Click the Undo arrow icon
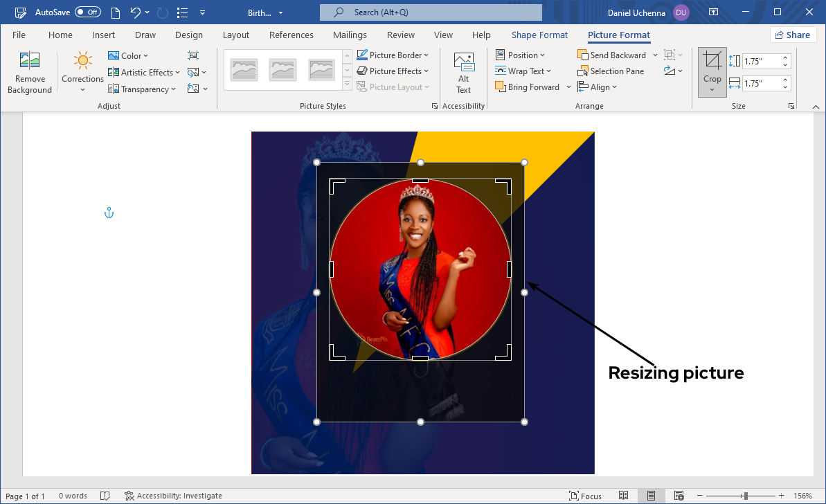 [x=136, y=12]
